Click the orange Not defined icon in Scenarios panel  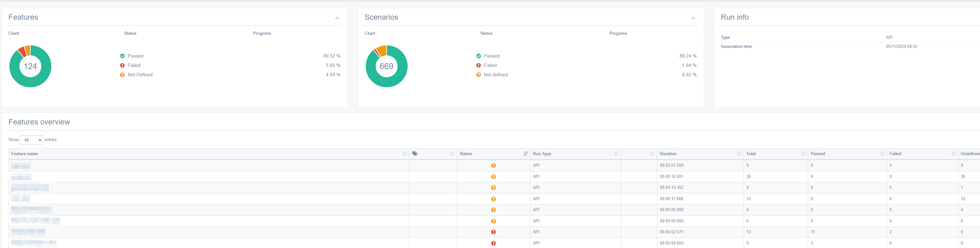tap(478, 75)
